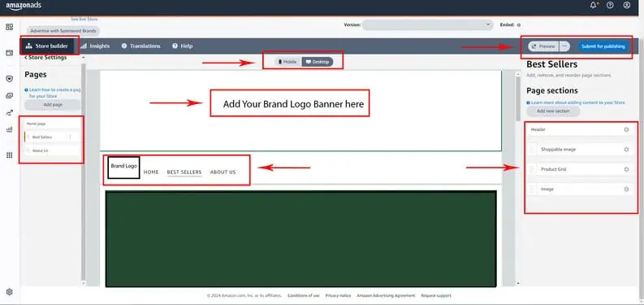Open the more options button next to Preview
644x305 pixels.
click(564, 46)
